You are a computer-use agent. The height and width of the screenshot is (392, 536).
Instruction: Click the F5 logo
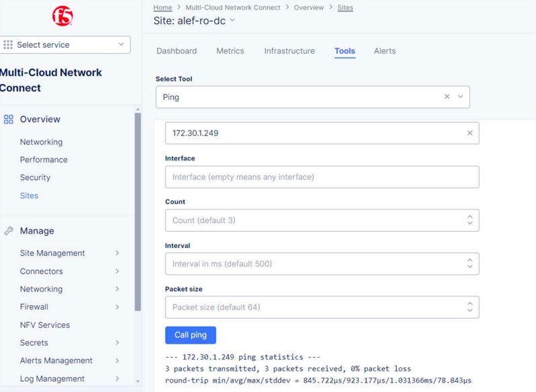(63, 15)
